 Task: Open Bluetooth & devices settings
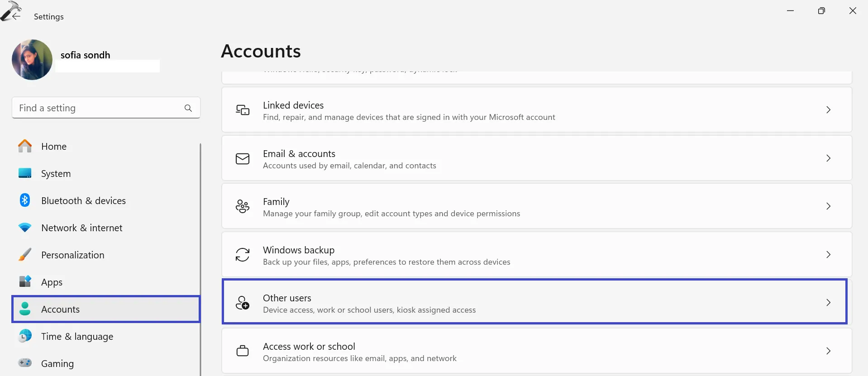click(x=83, y=201)
